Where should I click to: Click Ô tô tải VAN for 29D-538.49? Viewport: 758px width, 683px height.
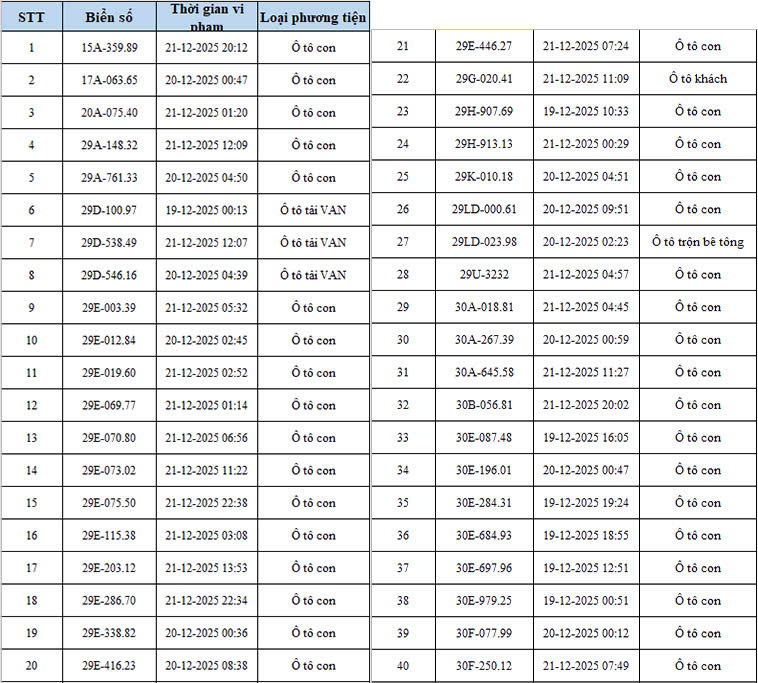(x=313, y=242)
